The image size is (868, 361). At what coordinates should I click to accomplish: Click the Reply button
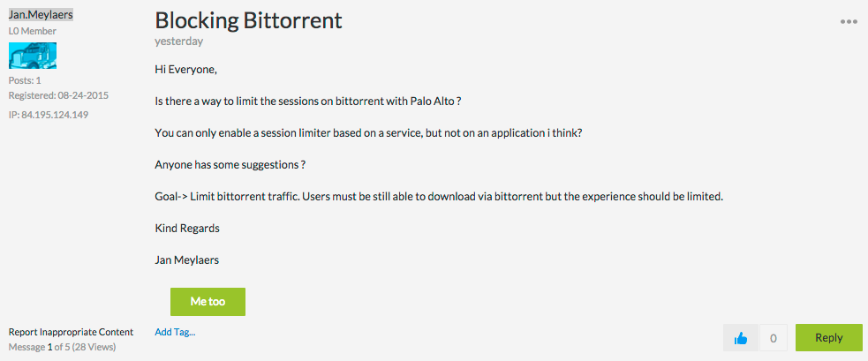tap(828, 337)
